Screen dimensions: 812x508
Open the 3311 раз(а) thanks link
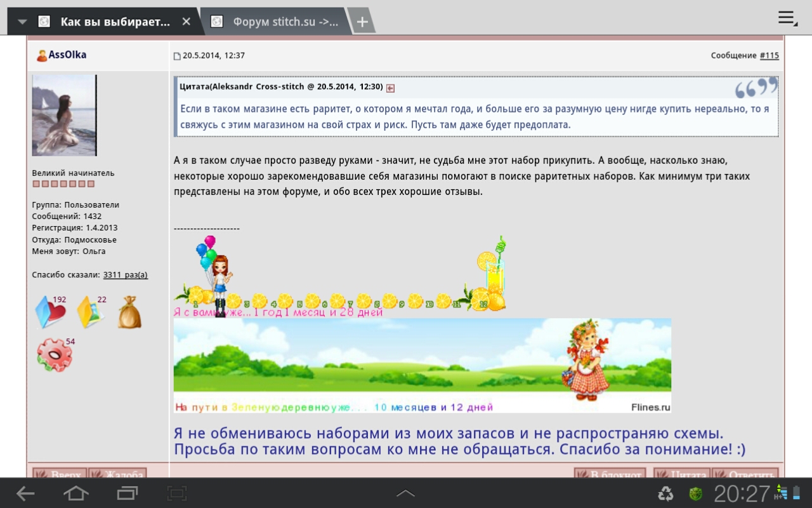[x=126, y=275]
